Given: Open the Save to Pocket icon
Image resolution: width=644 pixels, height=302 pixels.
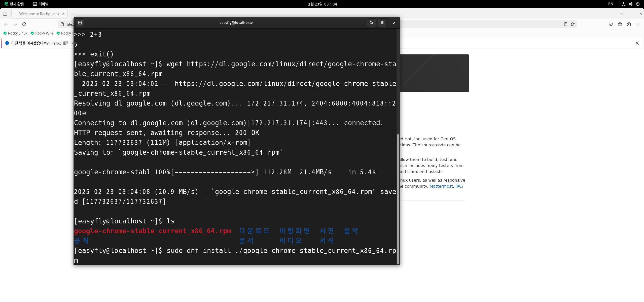Looking at the screenshot, I should pyautogui.click(x=611, y=24).
